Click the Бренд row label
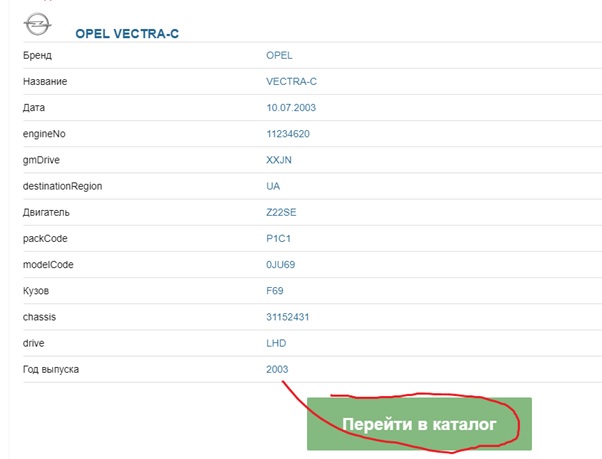Viewport: 602px width, 459px height. click(x=37, y=55)
